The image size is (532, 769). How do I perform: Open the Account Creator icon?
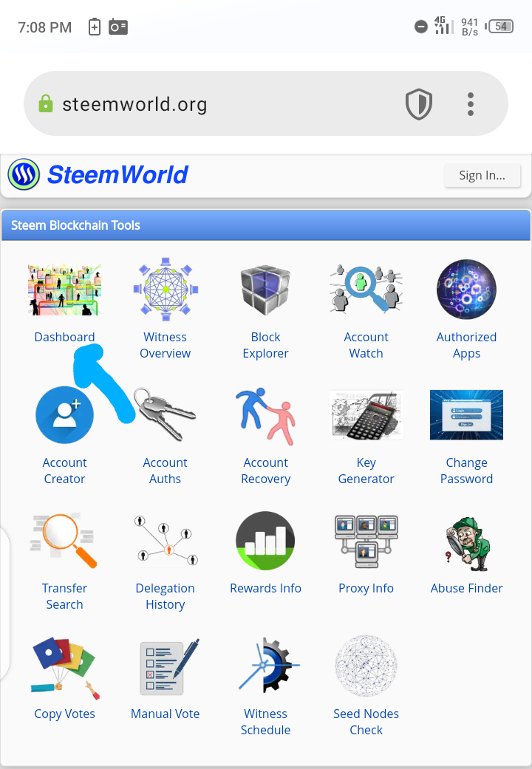64,415
